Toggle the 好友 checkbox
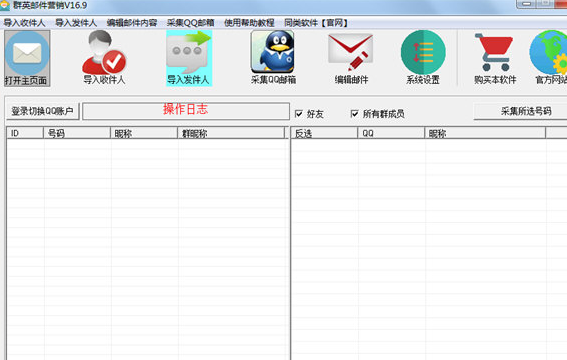567x360 pixels. click(299, 114)
